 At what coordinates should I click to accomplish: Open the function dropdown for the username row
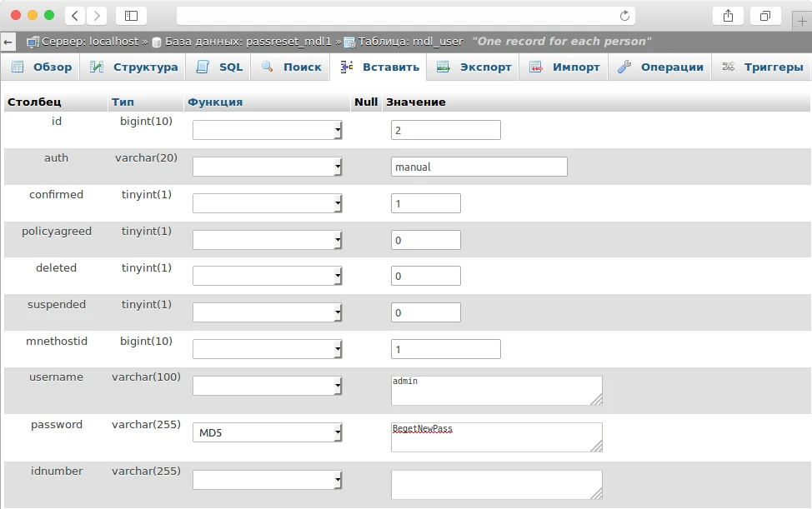[268, 387]
